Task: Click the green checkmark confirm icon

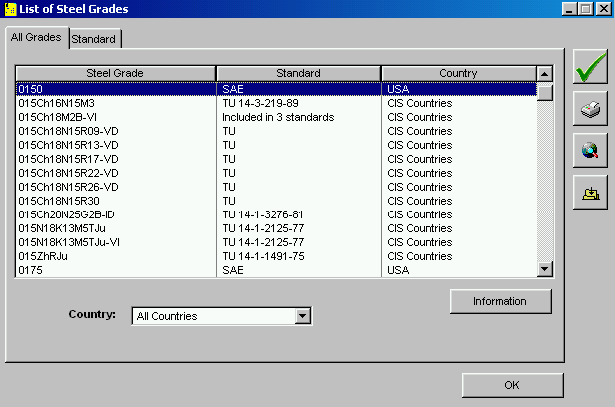Action: tap(590, 69)
